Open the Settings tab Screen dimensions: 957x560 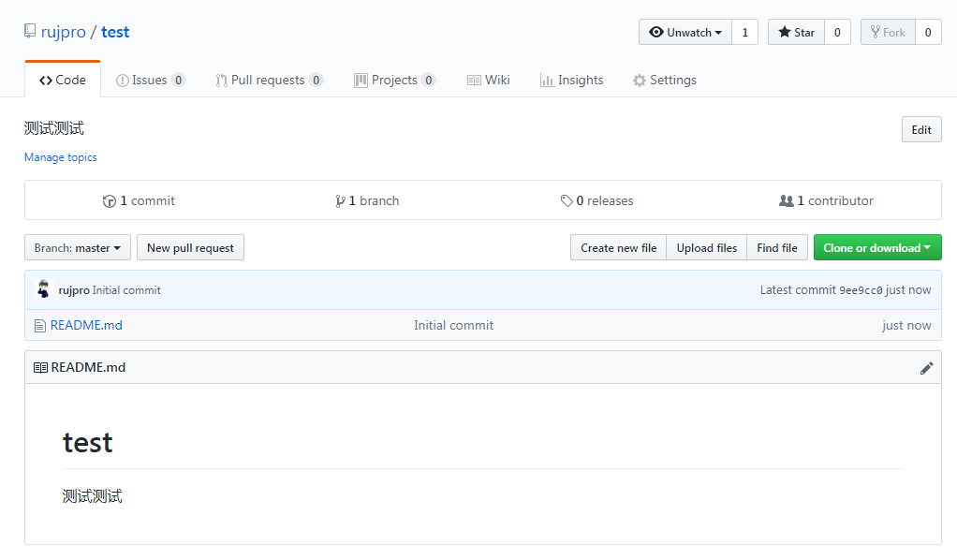[x=665, y=80]
